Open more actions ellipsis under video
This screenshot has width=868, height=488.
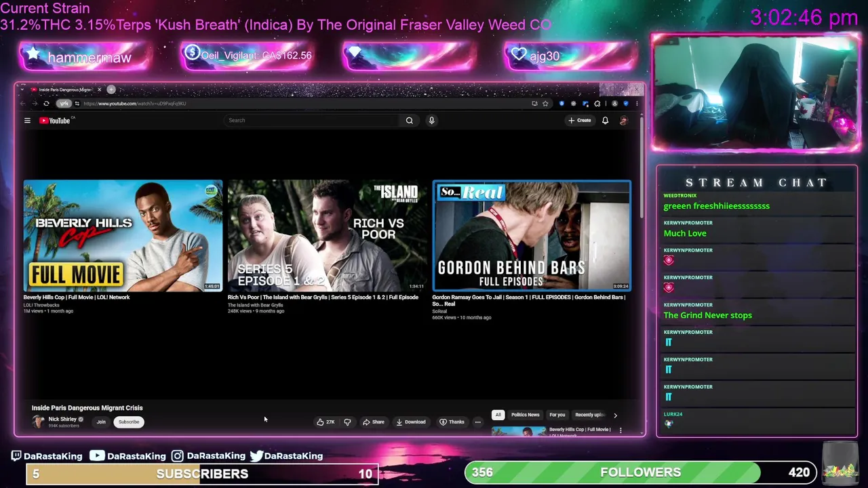(477, 422)
